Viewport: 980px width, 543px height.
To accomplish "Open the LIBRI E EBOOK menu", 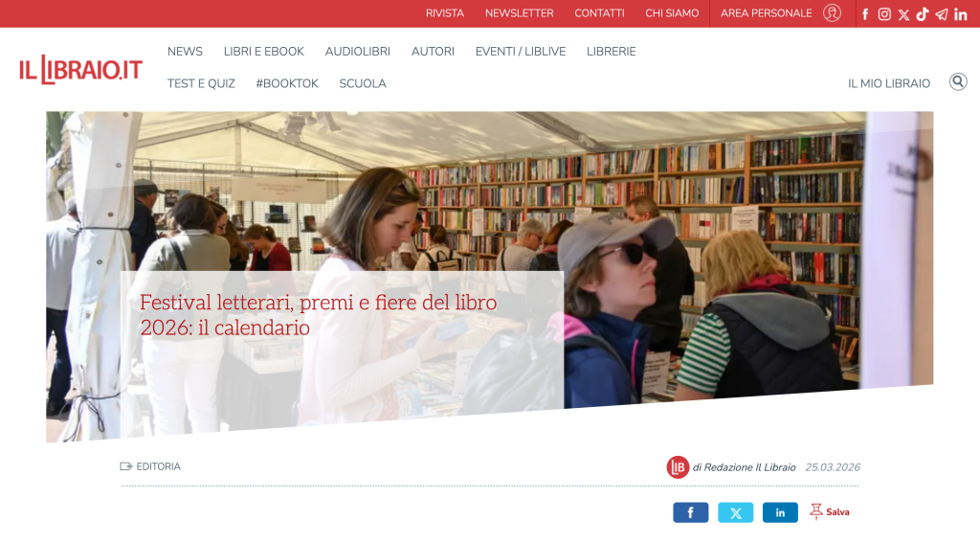I will 264,52.
